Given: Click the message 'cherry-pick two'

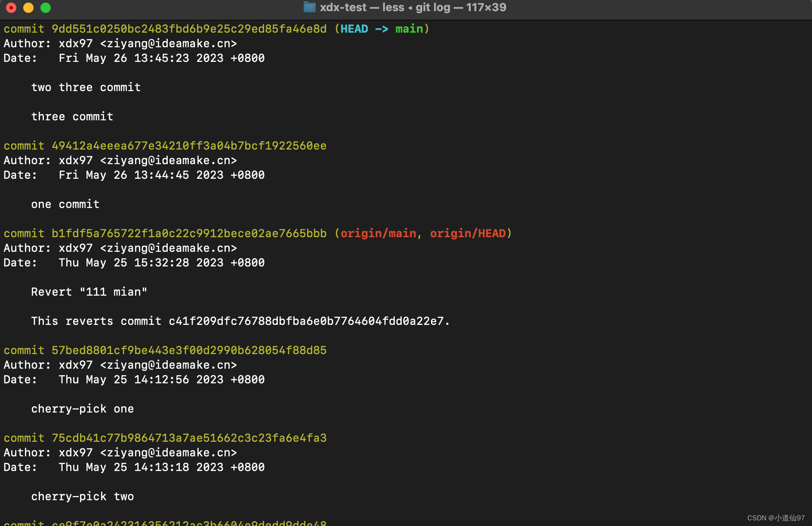Looking at the screenshot, I should tap(83, 496).
